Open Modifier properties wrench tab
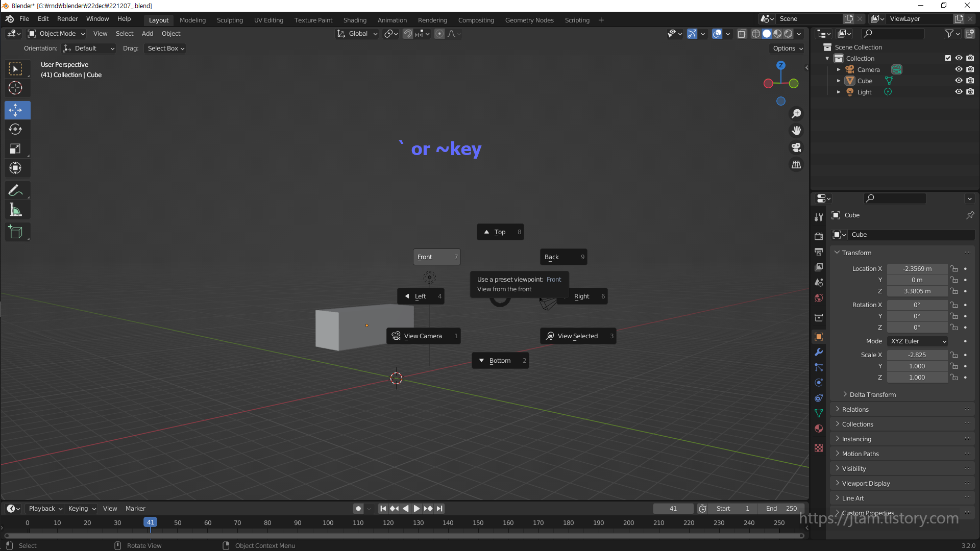This screenshot has height=551, width=980. point(819,352)
